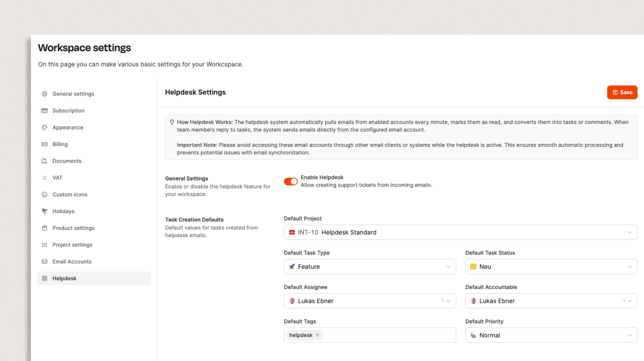
Task: Click the Email Accounts envelope icon
Action: pos(44,261)
